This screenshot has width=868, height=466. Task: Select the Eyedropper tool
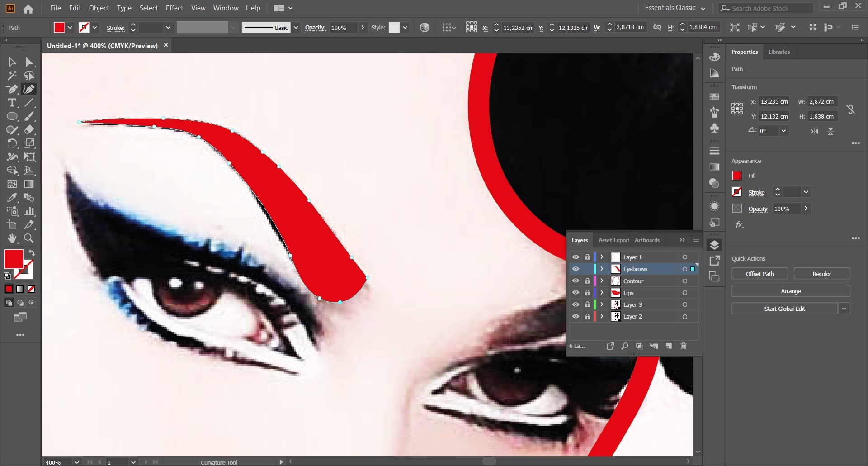[12, 198]
